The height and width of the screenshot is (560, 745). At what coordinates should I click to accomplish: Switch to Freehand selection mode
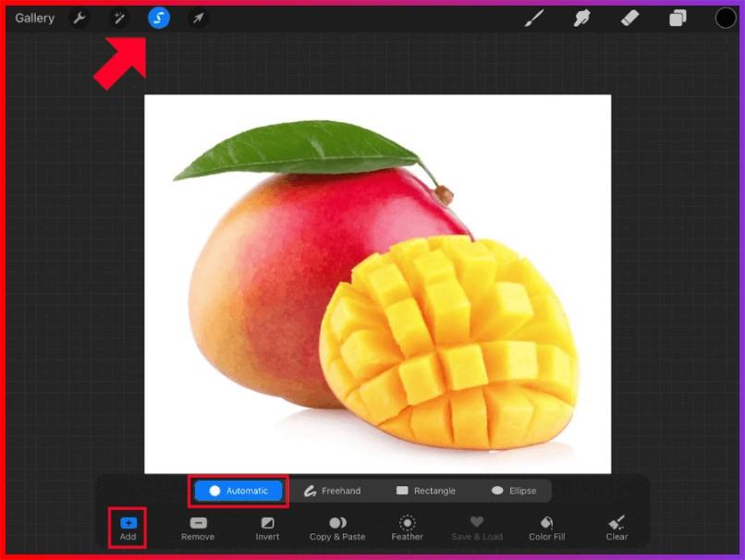332,491
